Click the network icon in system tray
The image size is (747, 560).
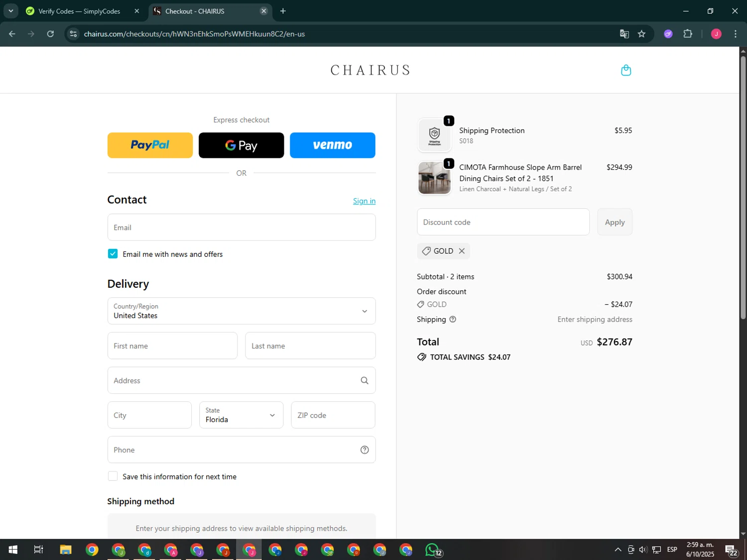coord(657,550)
